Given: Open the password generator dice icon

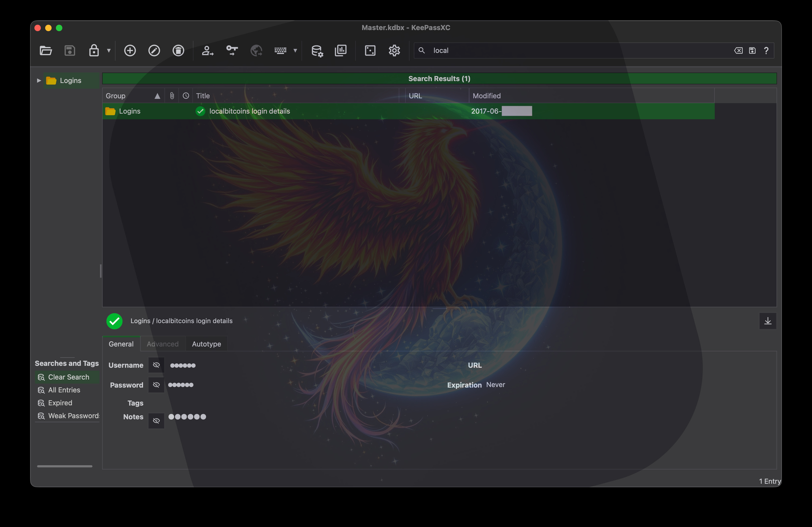Looking at the screenshot, I should point(370,50).
